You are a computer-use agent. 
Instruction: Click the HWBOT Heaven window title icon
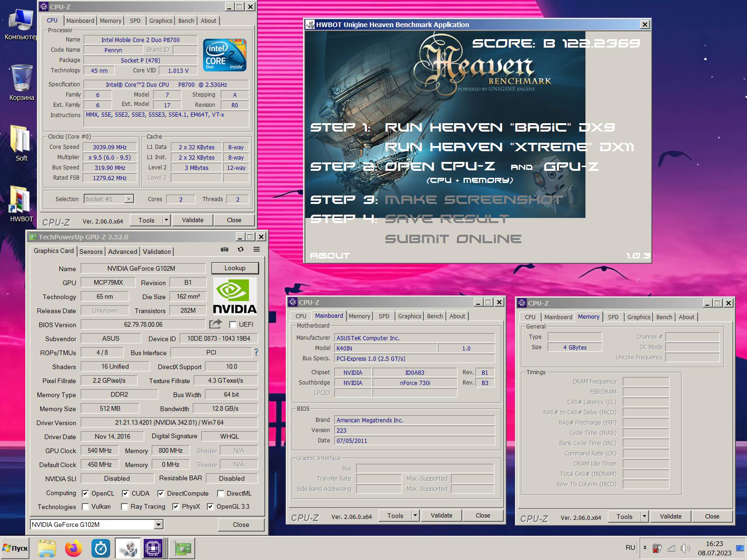(x=310, y=25)
